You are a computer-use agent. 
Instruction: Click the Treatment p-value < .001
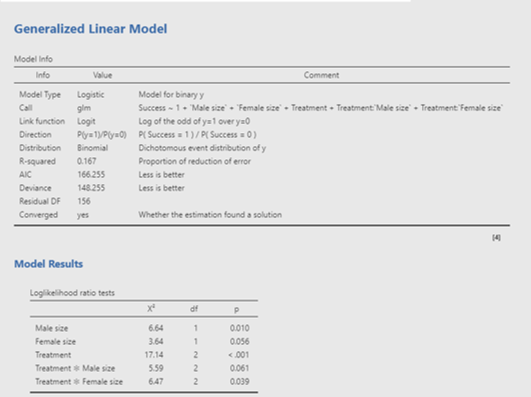[238, 355]
